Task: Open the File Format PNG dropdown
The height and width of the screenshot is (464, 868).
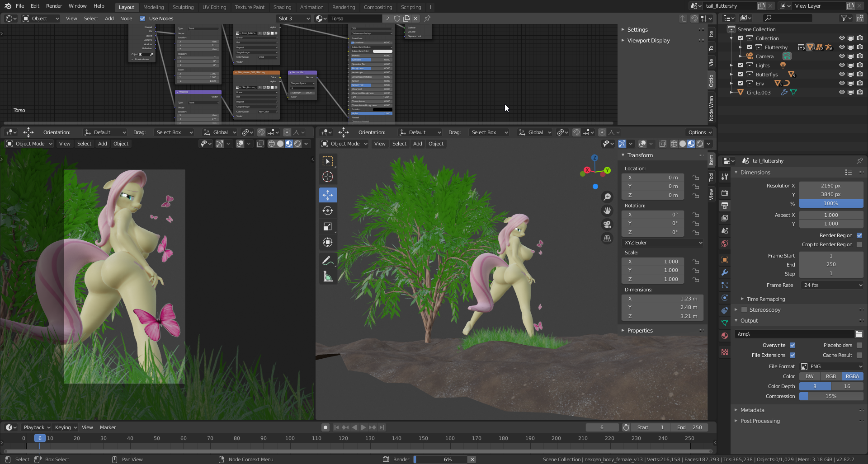Action: tap(831, 366)
